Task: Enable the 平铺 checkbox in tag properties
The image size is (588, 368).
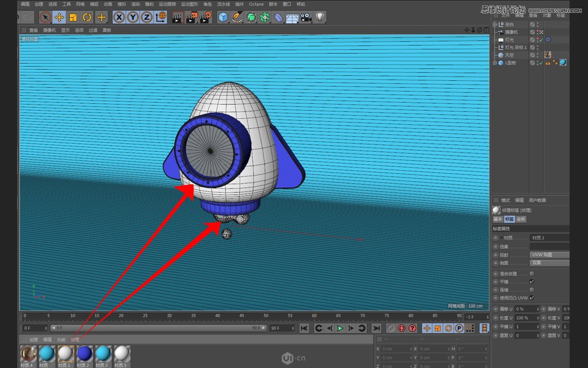Action: click(x=532, y=281)
